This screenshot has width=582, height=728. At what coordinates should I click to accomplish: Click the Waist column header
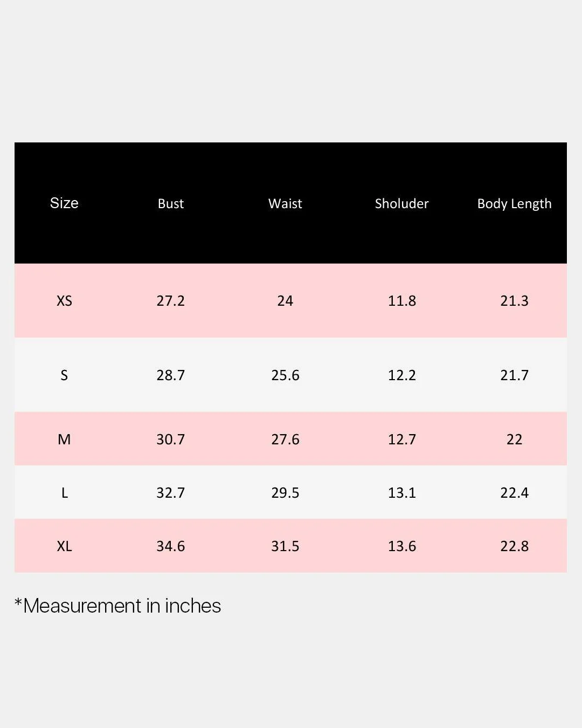[285, 203]
